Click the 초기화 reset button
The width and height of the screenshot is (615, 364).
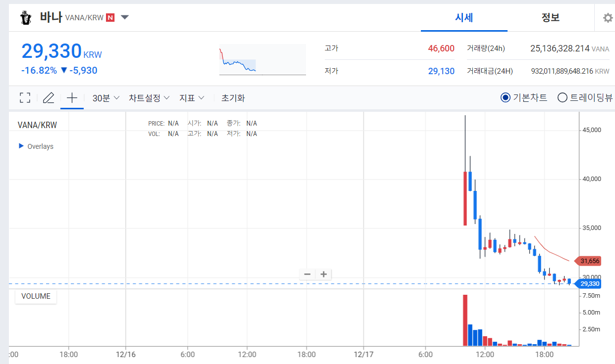[x=233, y=98]
